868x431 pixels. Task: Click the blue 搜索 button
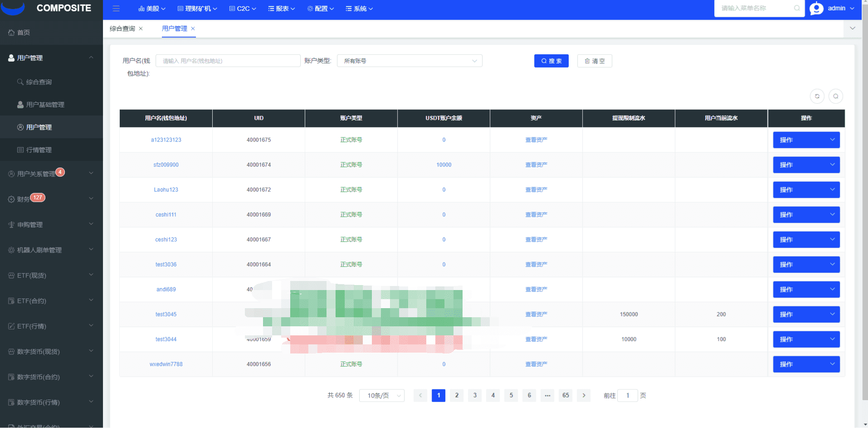click(x=551, y=61)
